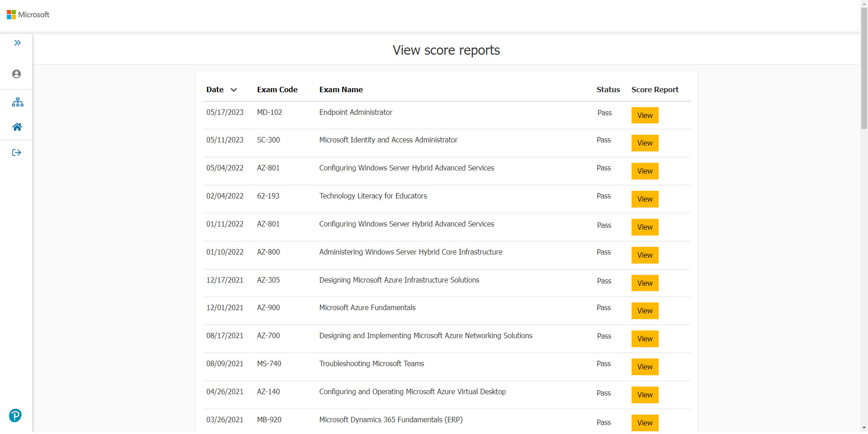Click the Troubleshooting Microsoft Teams exam name
Viewport: 868px width, 434px height.
371,363
